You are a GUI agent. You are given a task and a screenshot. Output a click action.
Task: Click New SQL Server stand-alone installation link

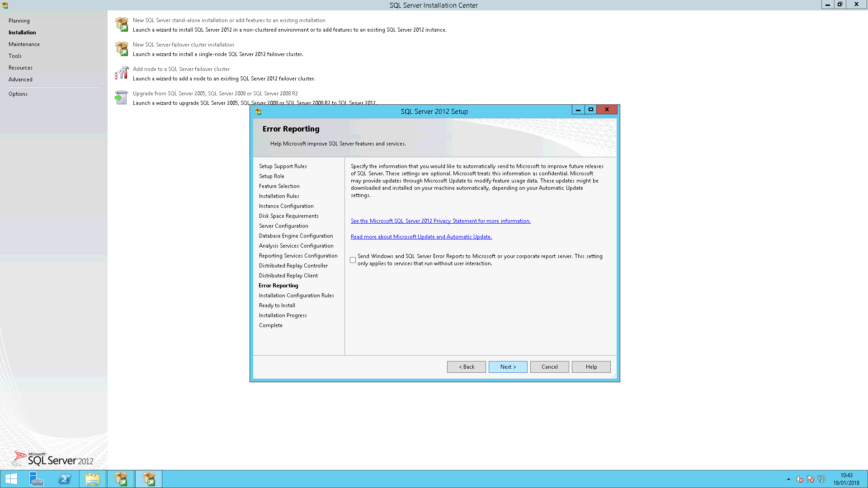pos(229,20)
